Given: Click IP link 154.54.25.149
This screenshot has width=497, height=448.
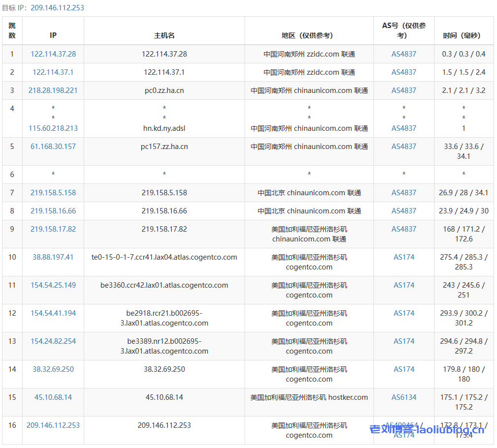Looking at the screenshot, I should click(53, 285).
